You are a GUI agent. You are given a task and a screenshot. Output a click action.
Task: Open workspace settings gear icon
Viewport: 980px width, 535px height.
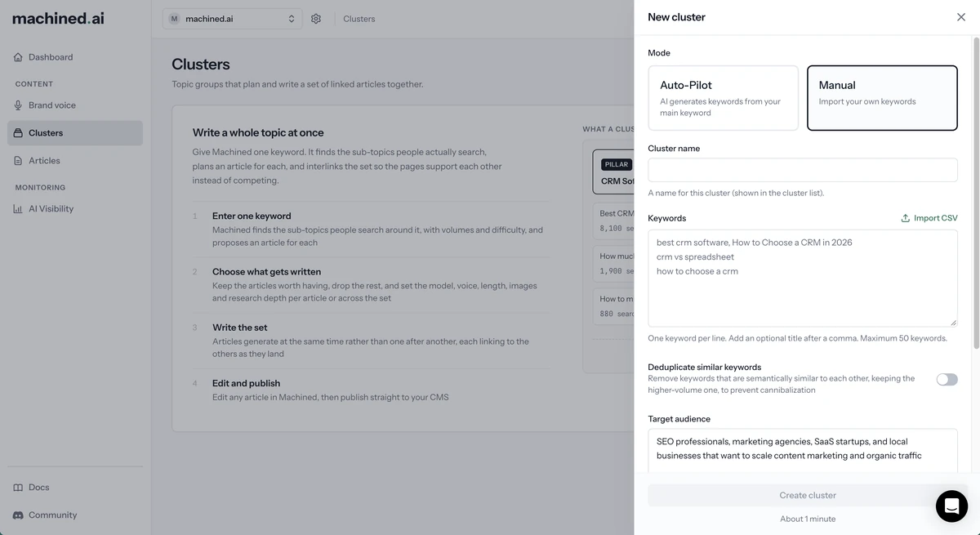click(316, 19)
